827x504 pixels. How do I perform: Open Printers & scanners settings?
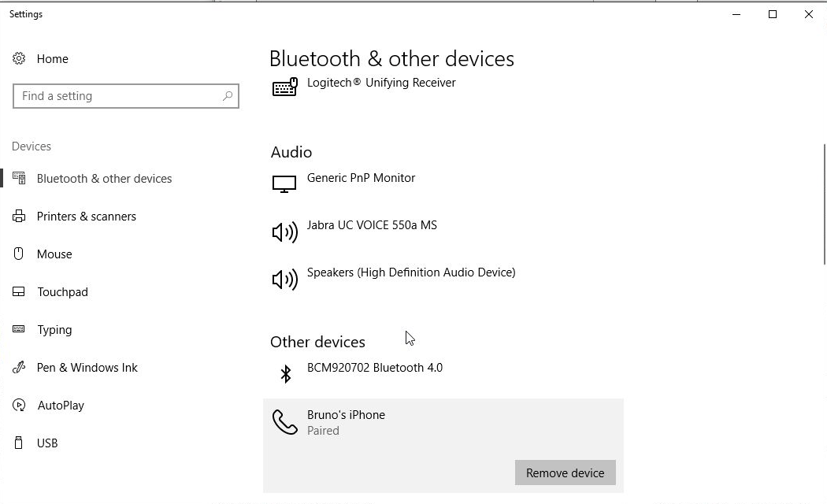[86, 217]
